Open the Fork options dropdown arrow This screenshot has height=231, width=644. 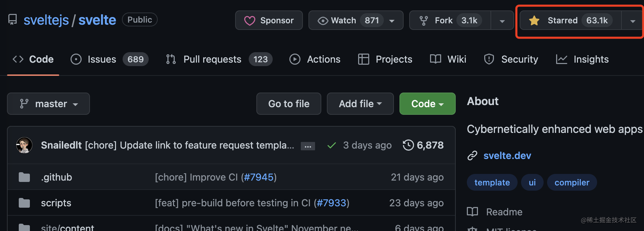point(502,21)
